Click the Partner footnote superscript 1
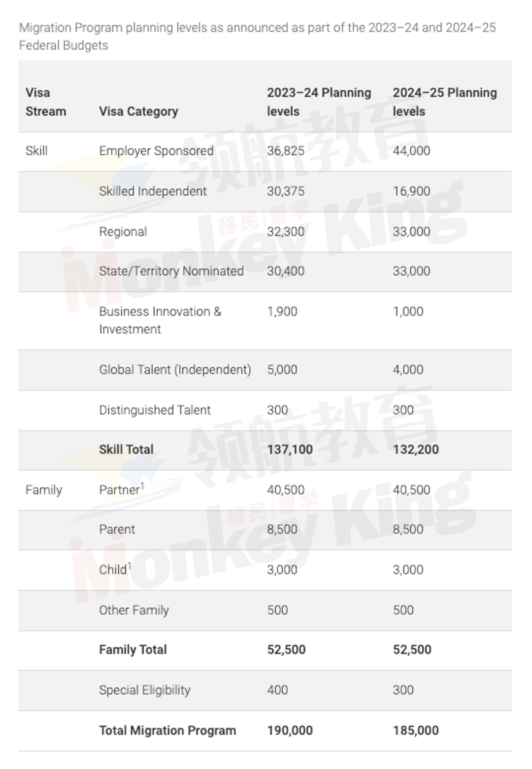Viewport: 532px width, 769px height. tap(142, 486)
